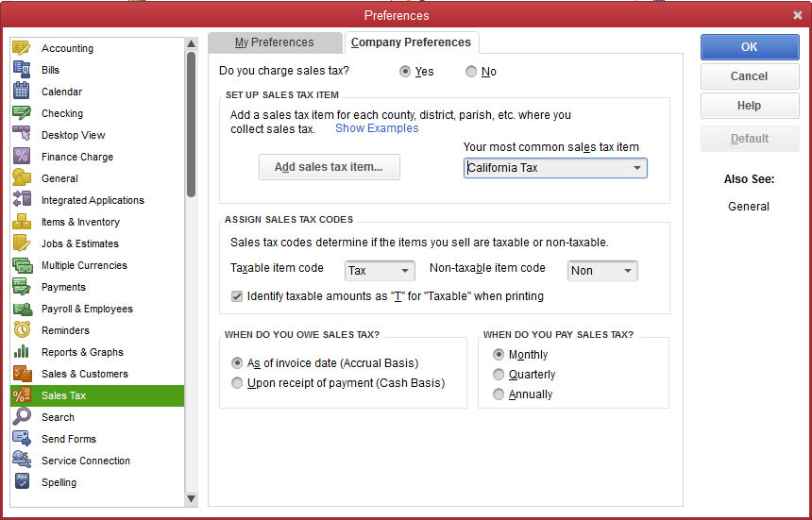This screenshot has width=812, height=520.
Task: Open Items & Inventory preferences
Action: [97, 222]
